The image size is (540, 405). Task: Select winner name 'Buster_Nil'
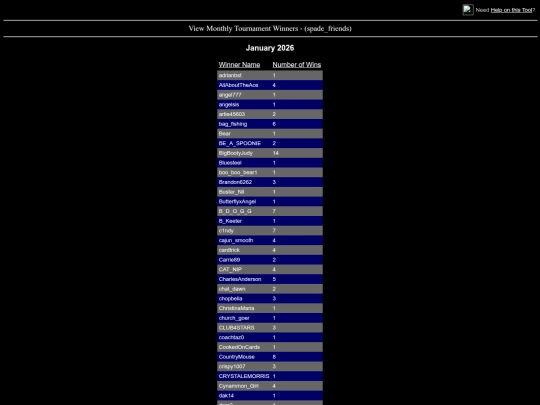[x=231, y=192]
